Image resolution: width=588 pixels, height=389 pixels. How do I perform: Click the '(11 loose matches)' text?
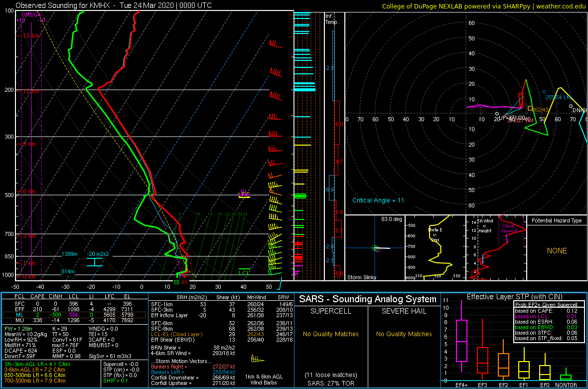331,375
